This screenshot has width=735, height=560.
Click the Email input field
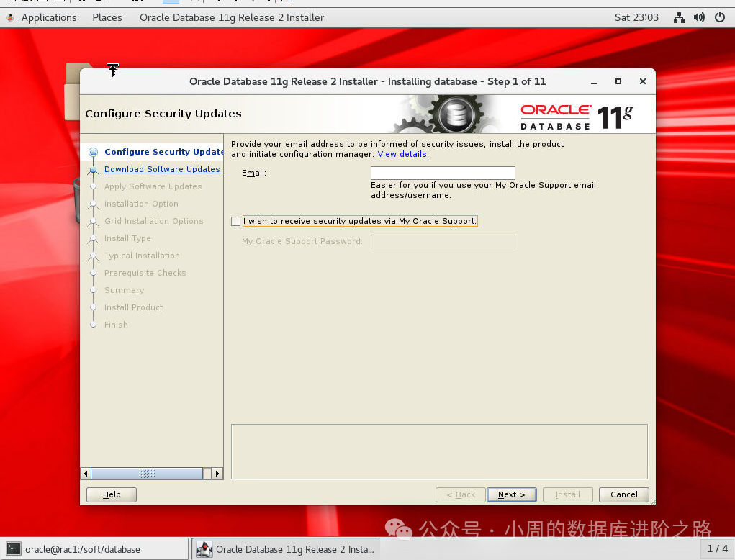(x=443, y=173)
